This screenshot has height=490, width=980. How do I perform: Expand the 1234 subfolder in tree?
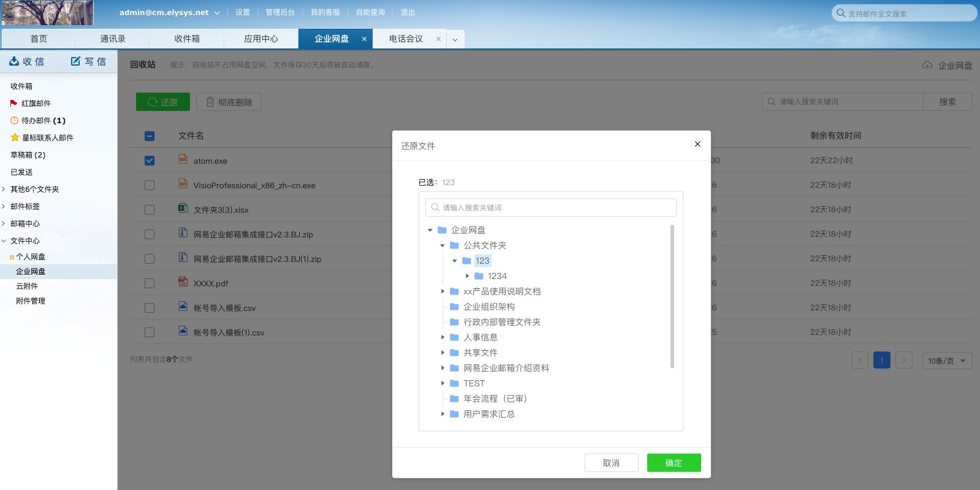[x=467, y=276]
